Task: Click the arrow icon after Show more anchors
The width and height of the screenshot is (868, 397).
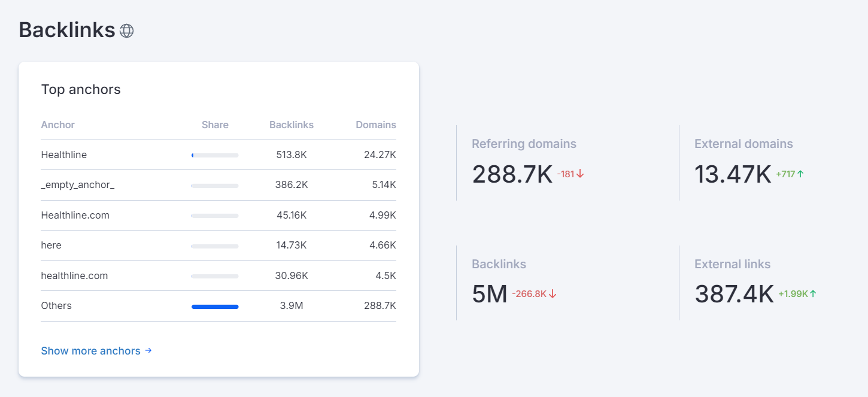Action: (147, 351)
